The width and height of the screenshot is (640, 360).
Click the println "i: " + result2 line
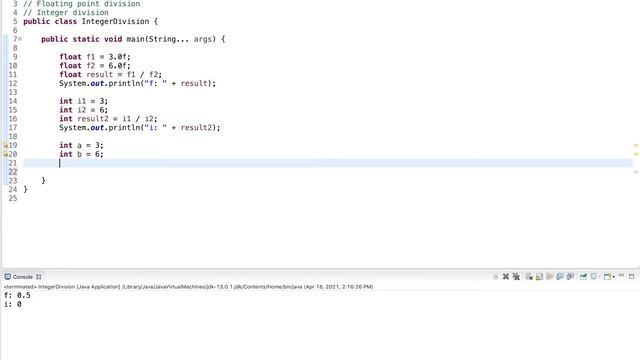click(x=139, y=128)
